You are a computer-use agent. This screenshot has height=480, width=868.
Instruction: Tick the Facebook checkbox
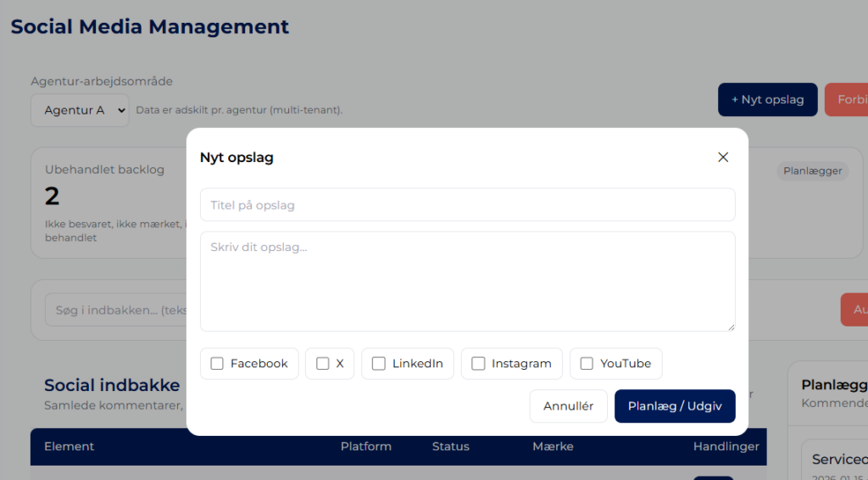[x=218, y=363]
